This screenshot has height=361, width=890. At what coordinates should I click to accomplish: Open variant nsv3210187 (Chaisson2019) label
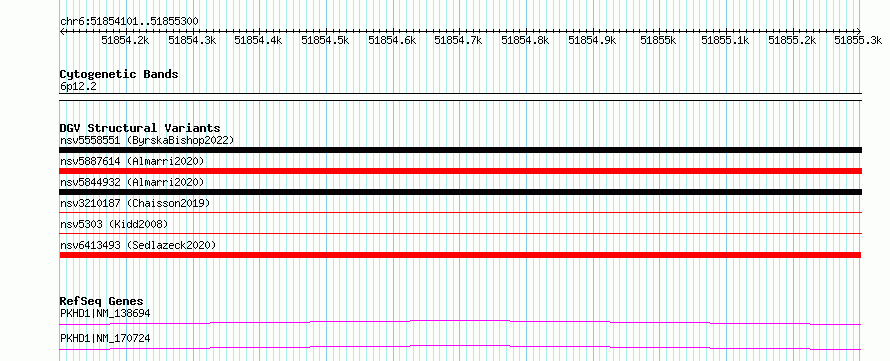135,203
